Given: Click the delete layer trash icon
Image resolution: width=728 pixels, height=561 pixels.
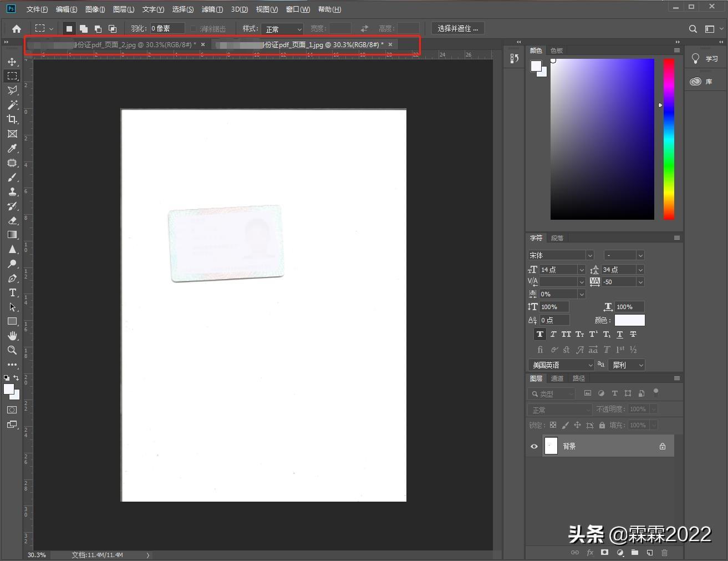Looking at the screenshot, I should [x=664, y=552].
